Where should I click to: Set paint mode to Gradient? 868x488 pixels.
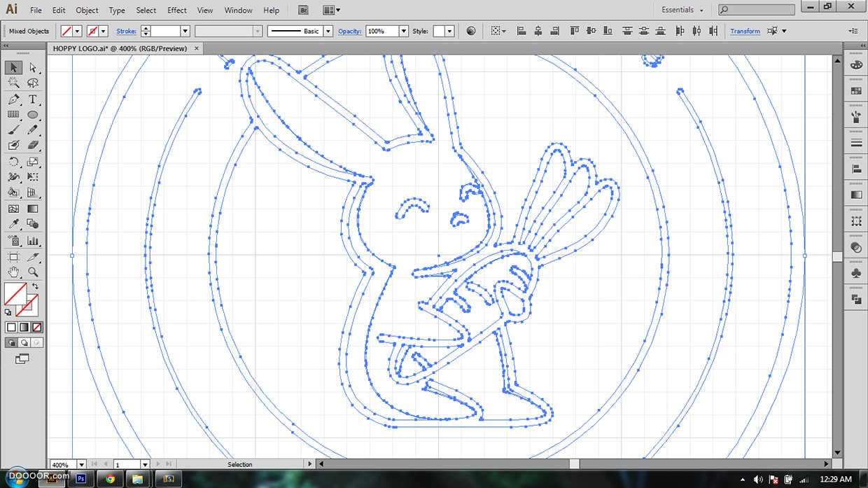pos(24,327)
